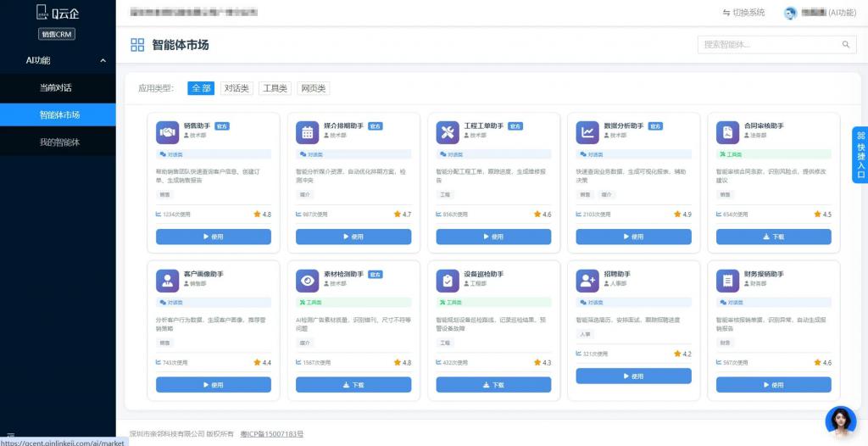Open 我的智能体 in sidebar

(58, 142)
